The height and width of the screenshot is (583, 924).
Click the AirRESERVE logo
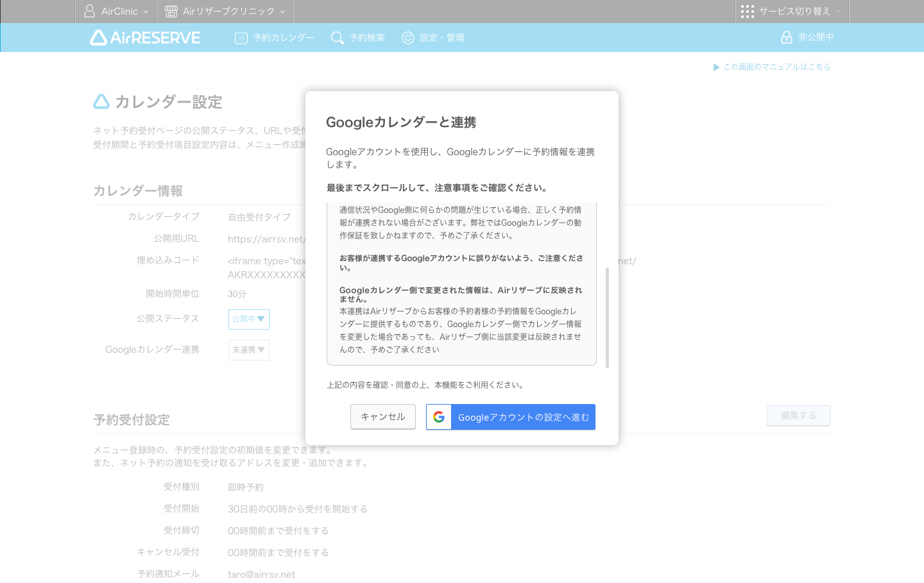(x=144, y=37)
